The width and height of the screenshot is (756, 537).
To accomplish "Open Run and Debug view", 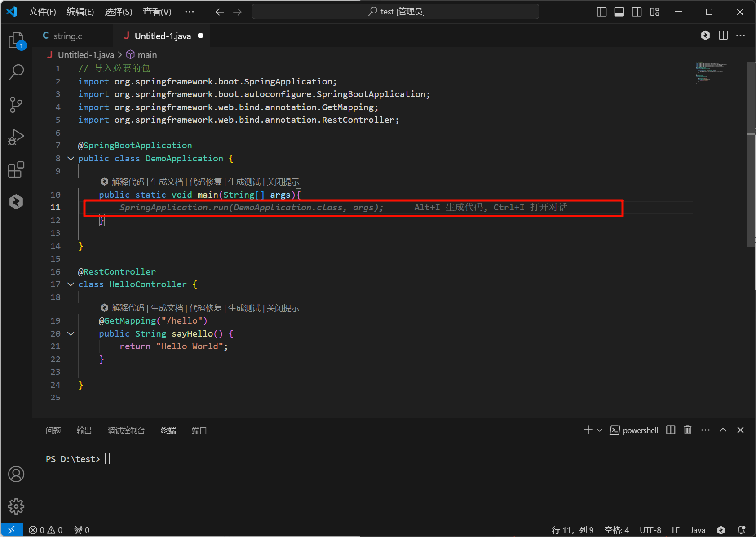I will coord(16,137).
